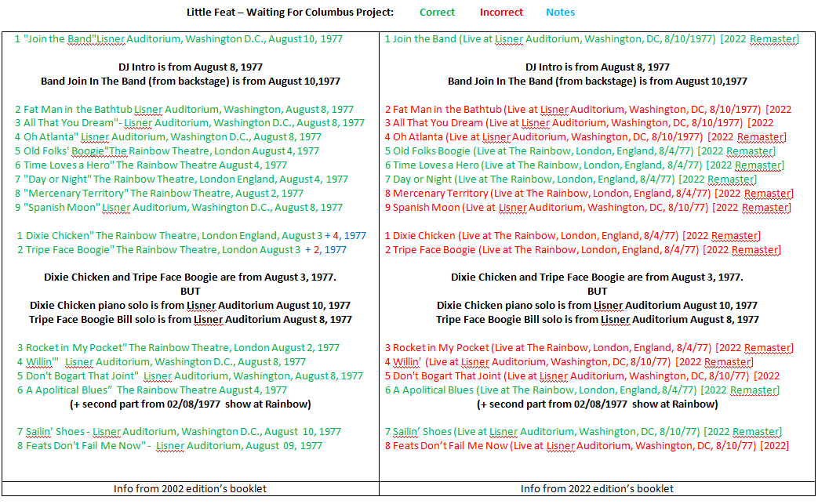
Task: Click left column 'DJ Intro is from August 8, 1977'
Action: coord(191,67)
